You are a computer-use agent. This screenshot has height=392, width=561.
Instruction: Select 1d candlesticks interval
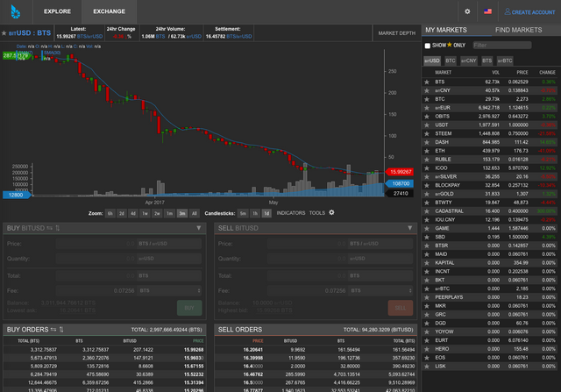click(x=266, y=213)
